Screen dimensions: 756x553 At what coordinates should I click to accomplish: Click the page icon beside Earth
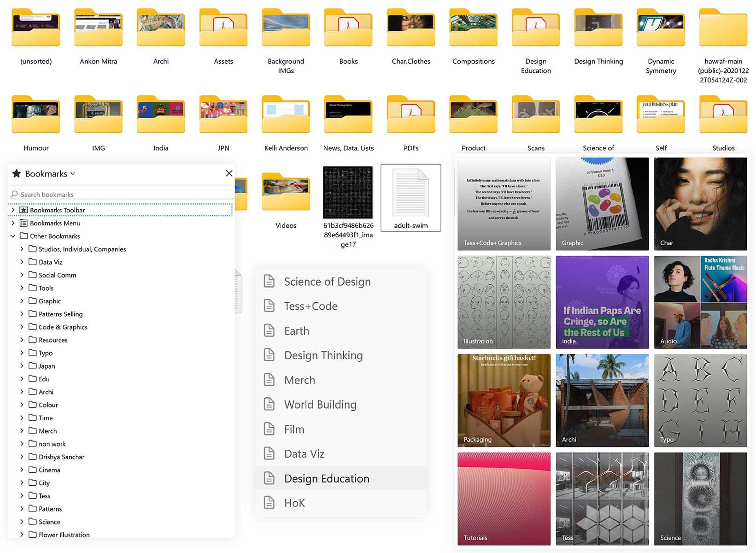pos(269,331)
